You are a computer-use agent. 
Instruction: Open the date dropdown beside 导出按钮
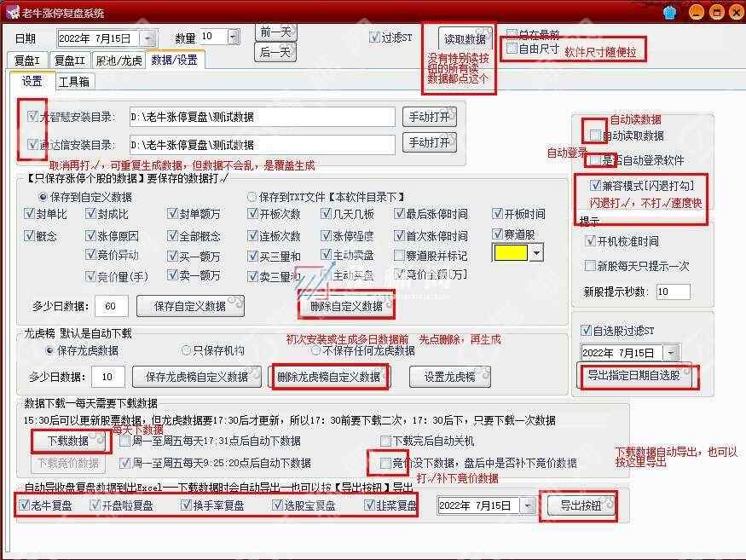pos(529,506)
